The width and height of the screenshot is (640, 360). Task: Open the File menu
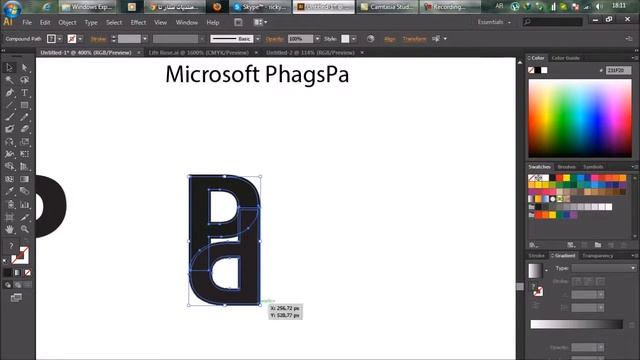27,22
